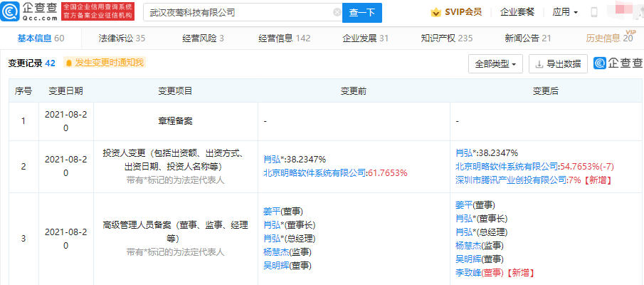
Task: Switch to 历史信息 VIP tab
Action: coord(611,38)
